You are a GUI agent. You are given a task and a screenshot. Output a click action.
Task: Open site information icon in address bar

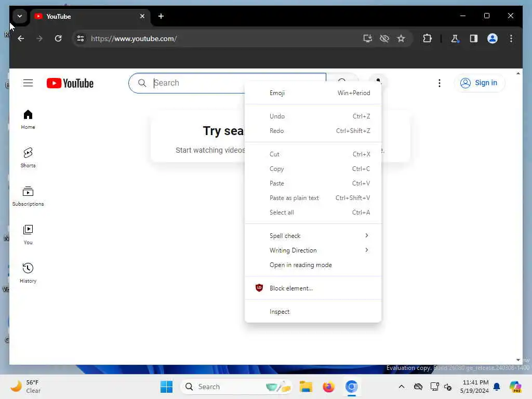[x=81, y=38]
